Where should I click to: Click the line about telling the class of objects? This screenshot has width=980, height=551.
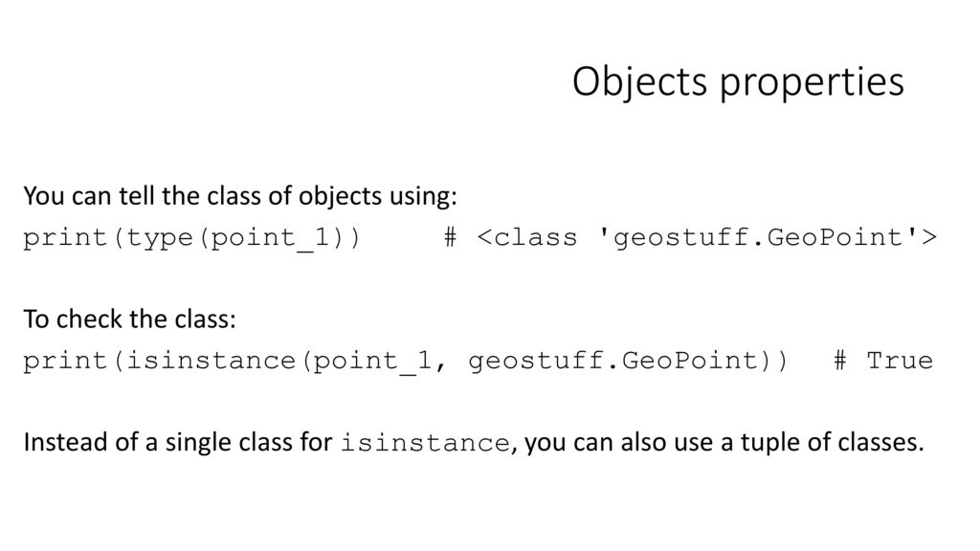click(240, 196)
